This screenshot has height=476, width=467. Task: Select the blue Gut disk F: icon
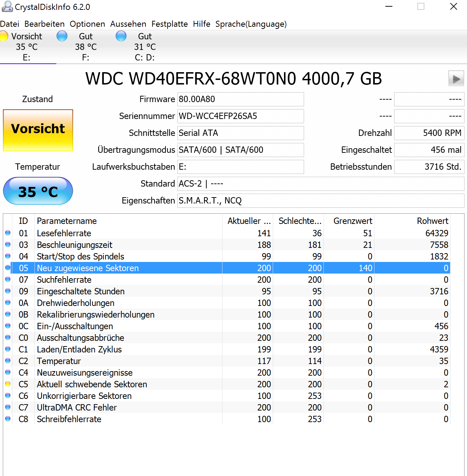[x=62, y=36]
